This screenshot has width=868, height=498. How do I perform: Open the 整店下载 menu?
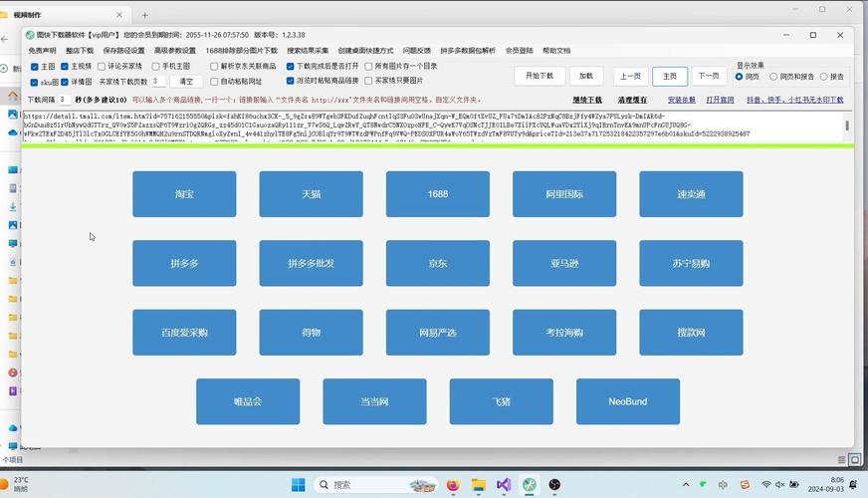point(80,51)
